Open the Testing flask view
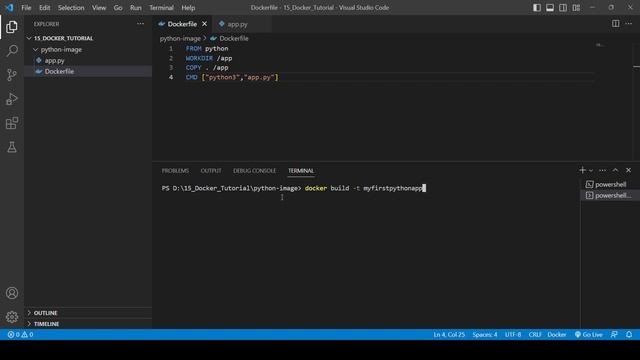 pos(12,147)
